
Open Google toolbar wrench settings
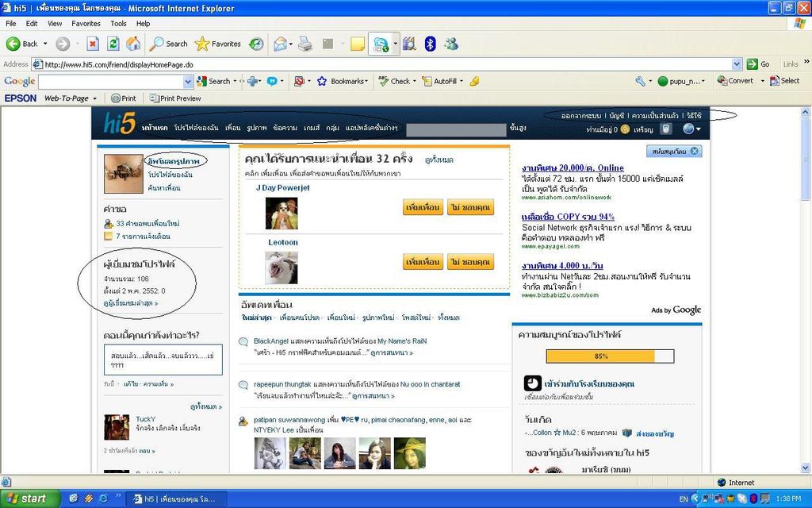point(641,82)
